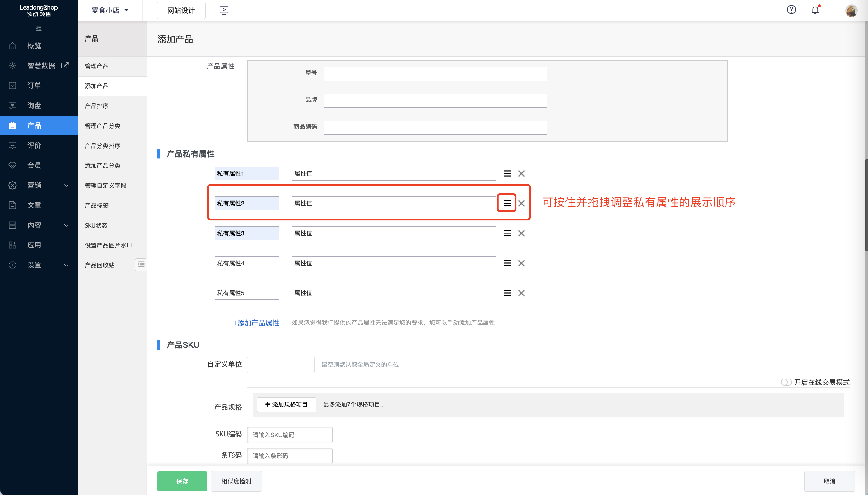Select 管理产品 in the products menu

[x=96, y=66]
